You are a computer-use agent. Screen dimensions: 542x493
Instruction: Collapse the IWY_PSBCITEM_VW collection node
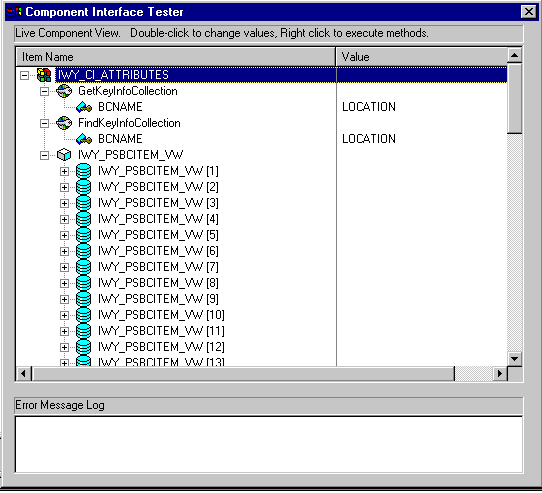coord(44,155)
